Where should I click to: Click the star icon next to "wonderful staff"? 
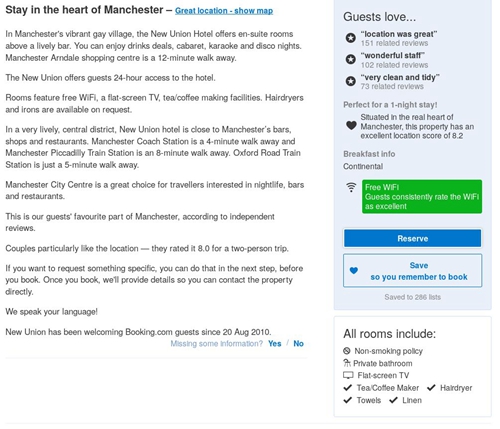[350, 59]
